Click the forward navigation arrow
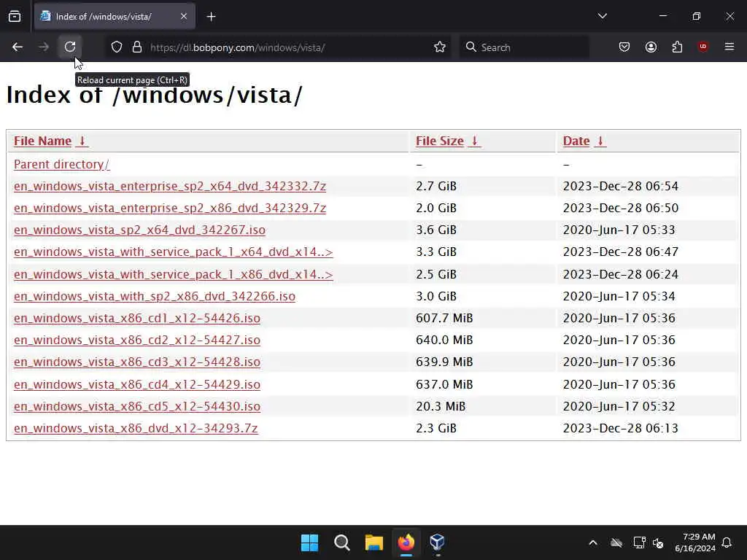 point(43,47)
